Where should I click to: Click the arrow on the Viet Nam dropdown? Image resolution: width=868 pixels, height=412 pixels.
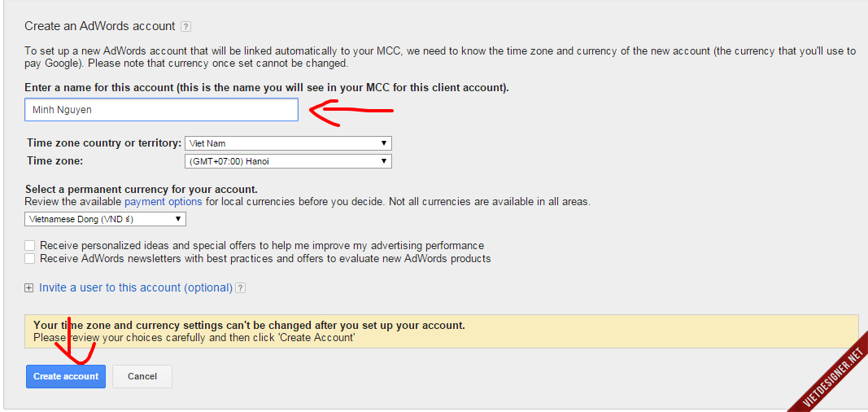pyautogui.click(x=384, y=143)
